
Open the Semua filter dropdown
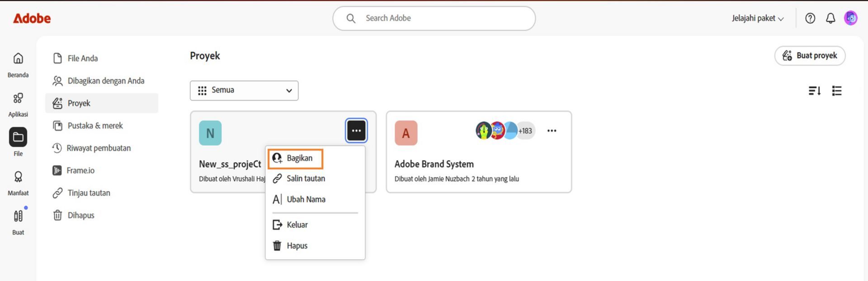[244, 90]
